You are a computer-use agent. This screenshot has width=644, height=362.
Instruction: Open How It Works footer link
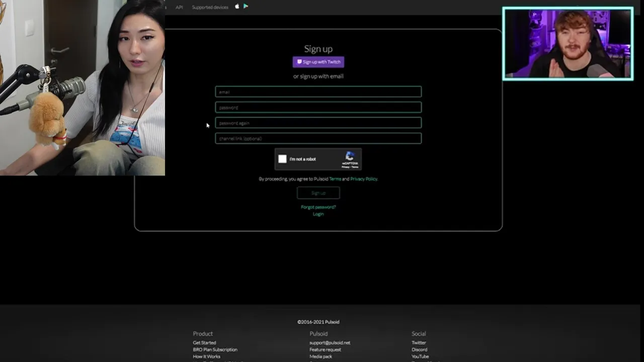tap(206, 356)
